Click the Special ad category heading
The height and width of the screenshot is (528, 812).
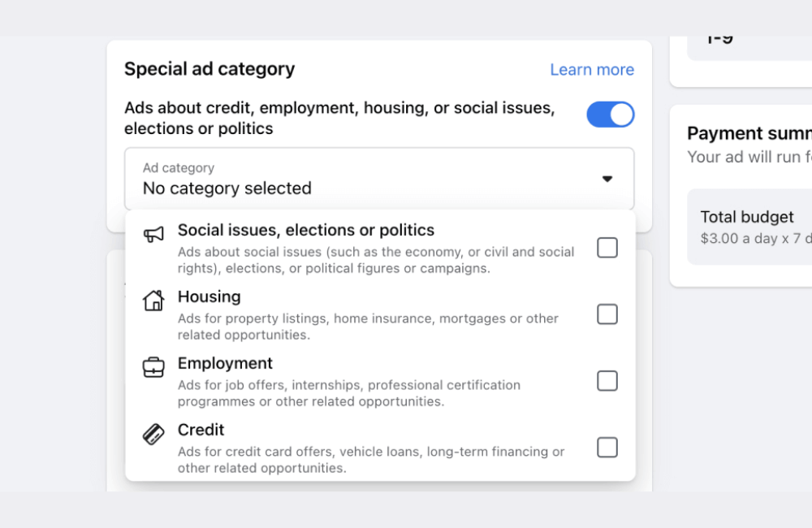click(x=209, y=69)
